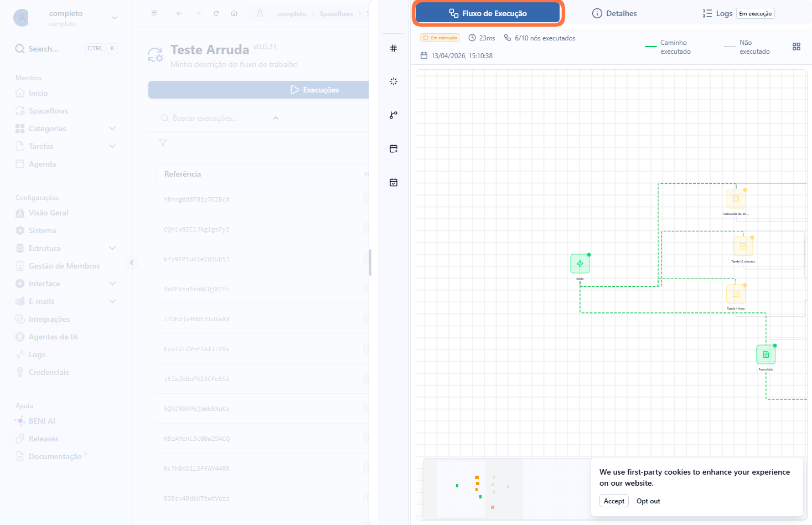
Task: Collapse the sidebar with the left chevron handle
Action: [132, 262]
